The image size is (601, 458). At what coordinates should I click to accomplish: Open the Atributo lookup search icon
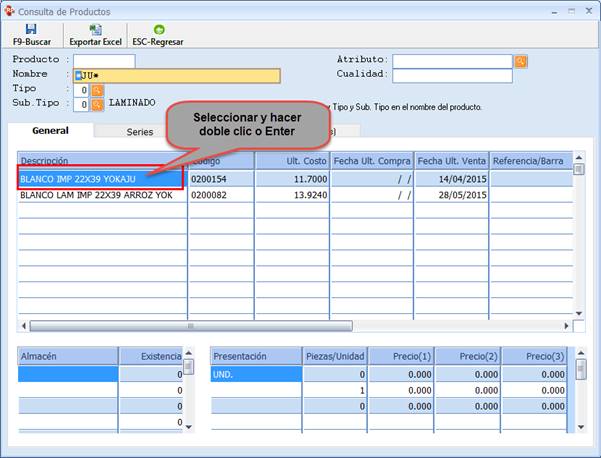pyautogui.click(x=521, y=61)
